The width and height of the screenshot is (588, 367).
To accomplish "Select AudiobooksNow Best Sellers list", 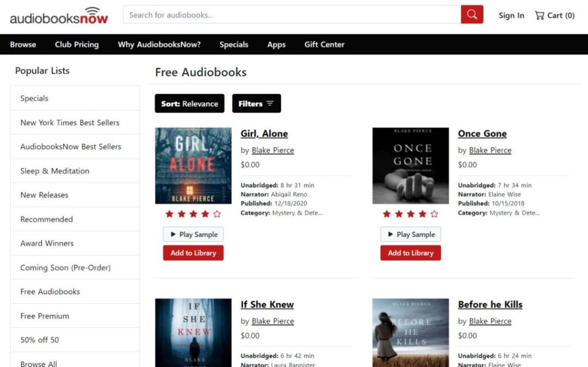I will click(75, 146).
